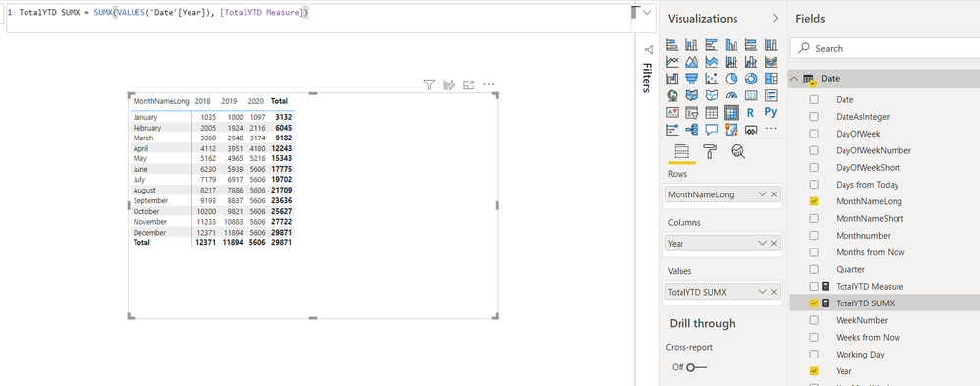Collapse the Visualizations pane chevron
The height and width of the screenshot is (386, 980).
pos(775,18)
